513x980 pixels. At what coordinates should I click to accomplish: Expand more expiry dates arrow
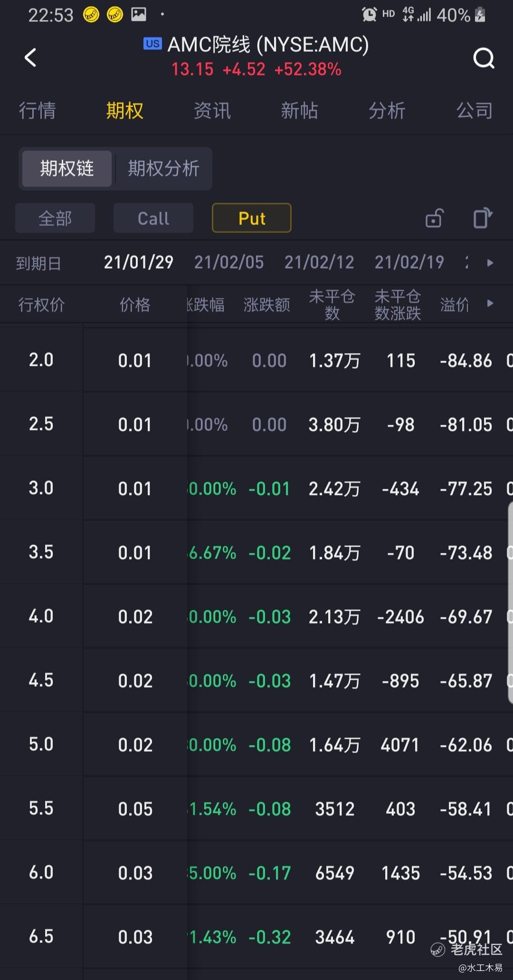click(x=490, y=263)
